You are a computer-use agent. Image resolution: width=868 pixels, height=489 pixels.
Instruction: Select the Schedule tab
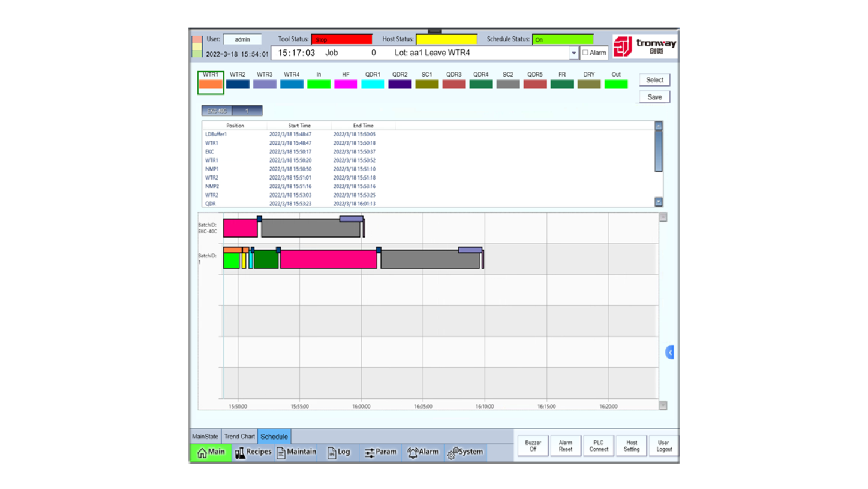[274, 436]
